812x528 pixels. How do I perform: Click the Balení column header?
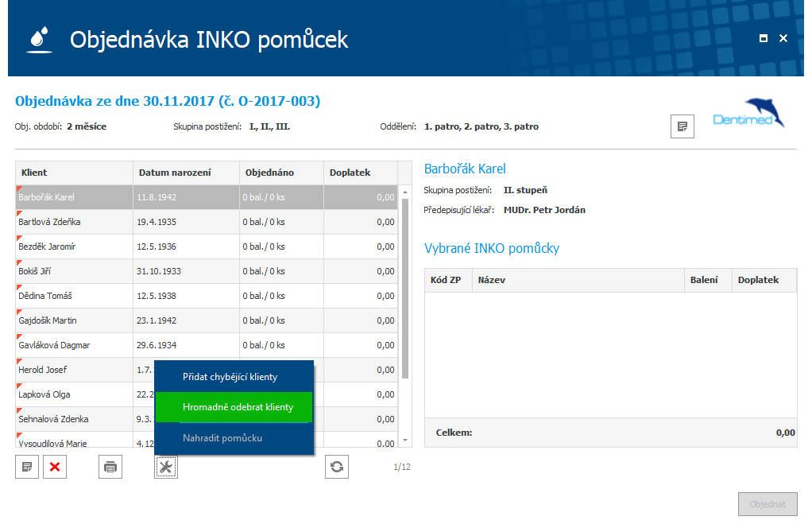[708, 280]
